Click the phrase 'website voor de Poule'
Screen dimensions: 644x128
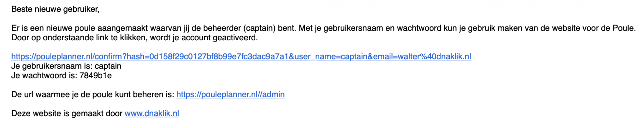click(x=593, y=28)
